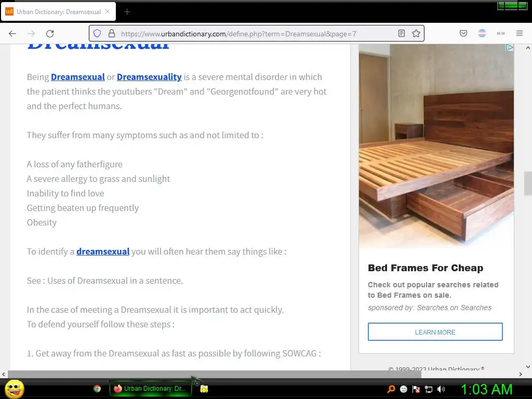Click the browser forward arrow
The image size is (532, 399).
click(x=31, y=34)
